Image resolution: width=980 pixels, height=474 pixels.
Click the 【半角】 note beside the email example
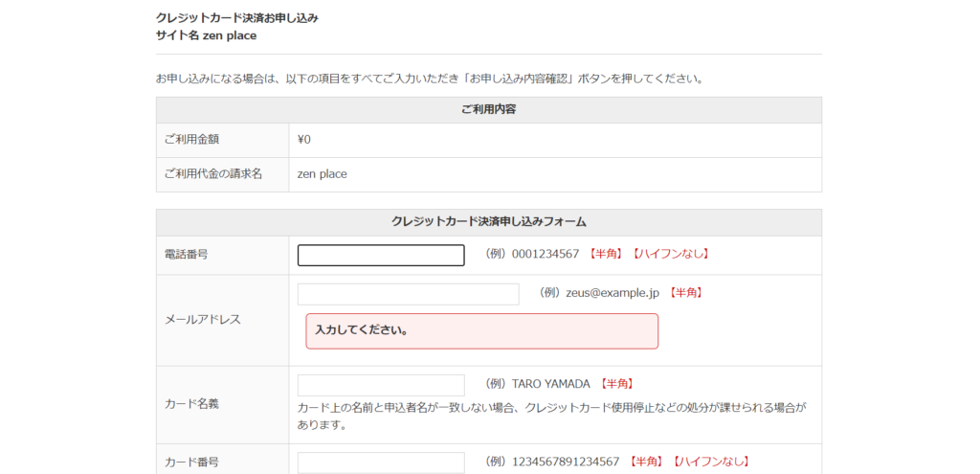[685, 292]
